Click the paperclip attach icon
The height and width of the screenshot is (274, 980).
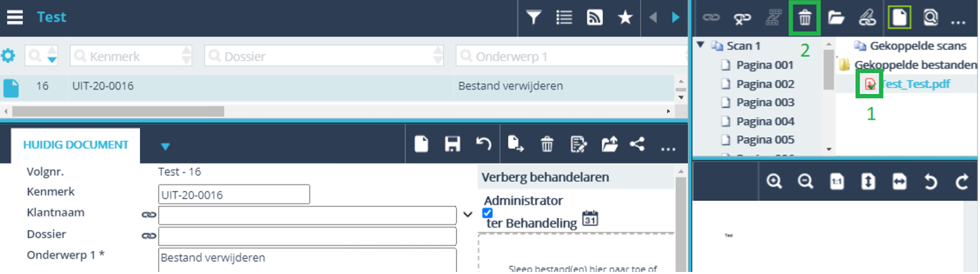867,18
